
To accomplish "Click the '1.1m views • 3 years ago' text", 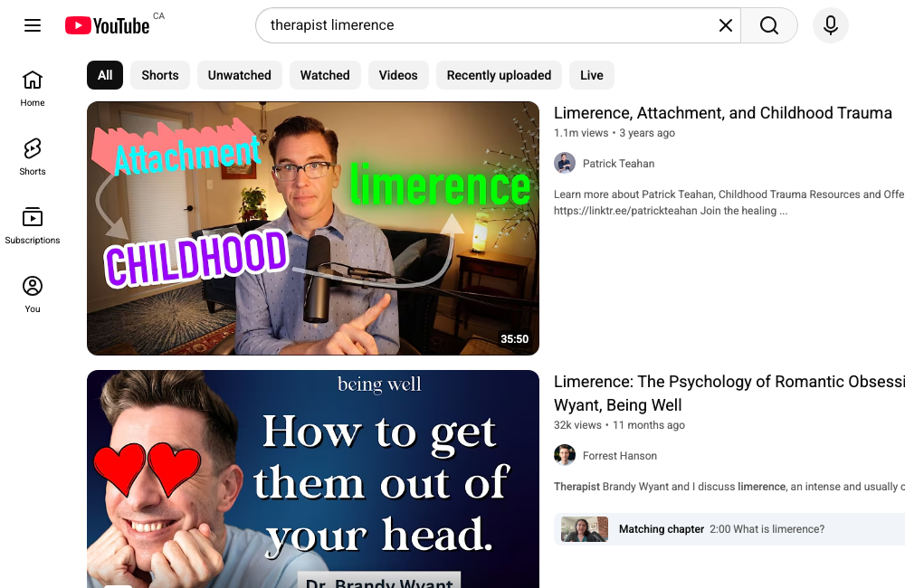I will coord(614,133).
